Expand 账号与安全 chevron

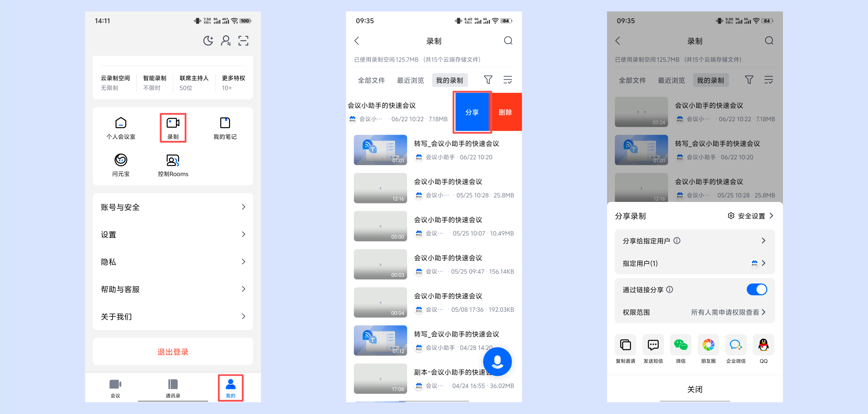point(243,207)
